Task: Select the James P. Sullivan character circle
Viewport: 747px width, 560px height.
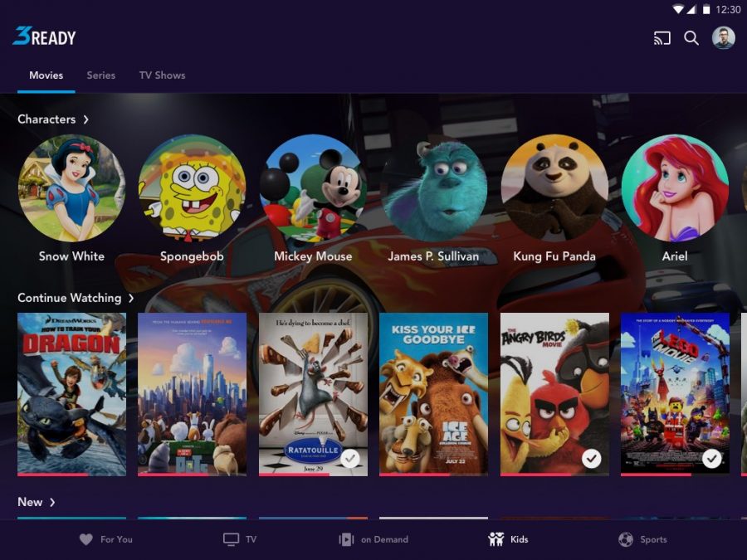Action: 433,188
